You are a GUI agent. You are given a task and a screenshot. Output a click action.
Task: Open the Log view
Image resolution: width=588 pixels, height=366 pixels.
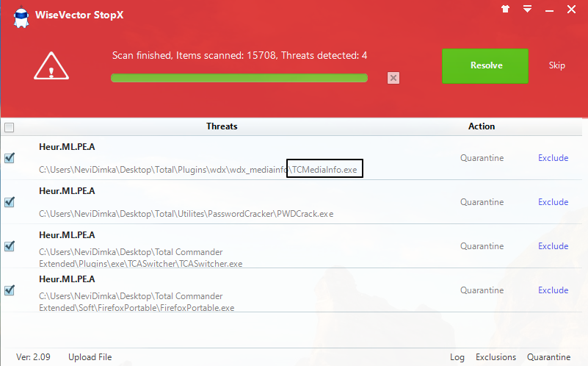(x=457, y=357)
